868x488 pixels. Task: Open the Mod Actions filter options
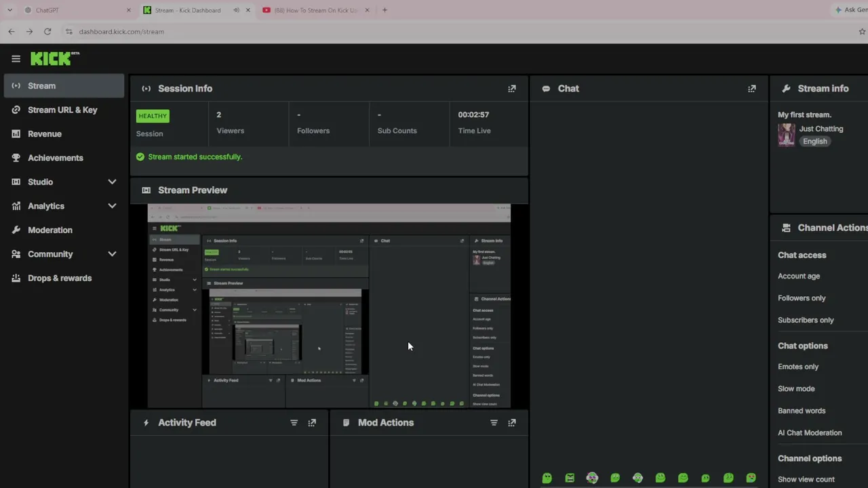click(x=494, y=423)
